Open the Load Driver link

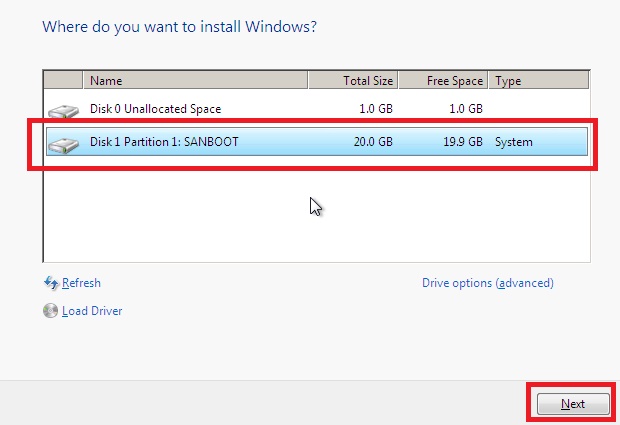(92, 311)
